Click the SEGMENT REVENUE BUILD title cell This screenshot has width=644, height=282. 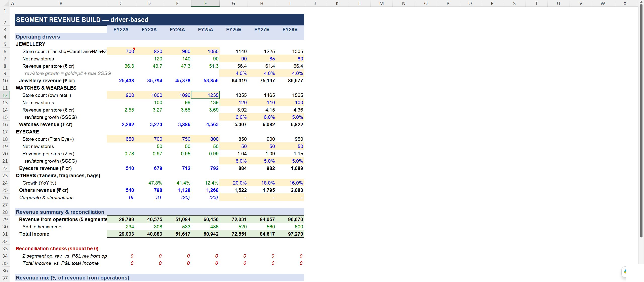tap(159, 20)
